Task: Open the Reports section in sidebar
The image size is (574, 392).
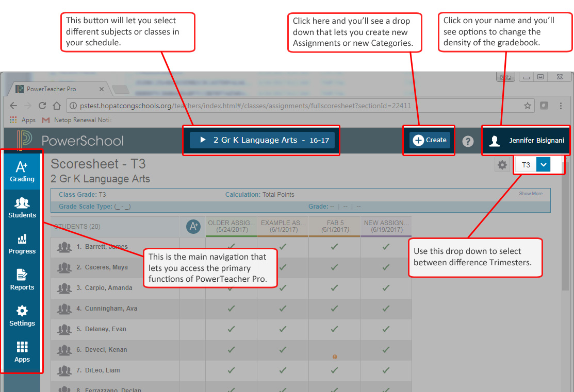Action: (22, 280)
